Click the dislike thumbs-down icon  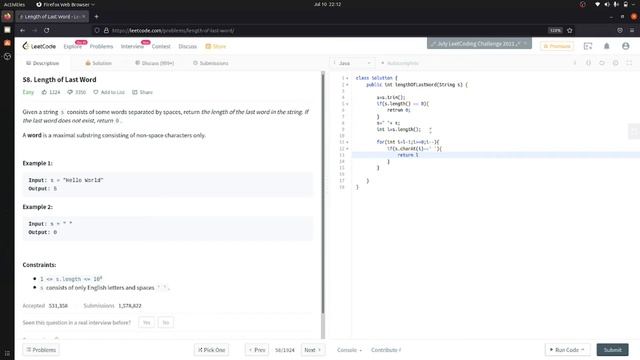click(70, 92)
